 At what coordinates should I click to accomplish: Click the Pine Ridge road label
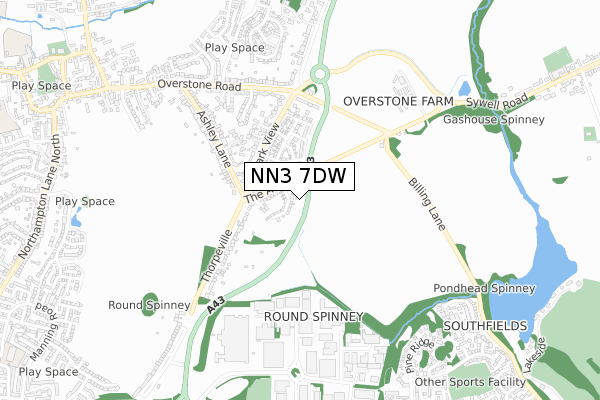[x=416, y=356]
